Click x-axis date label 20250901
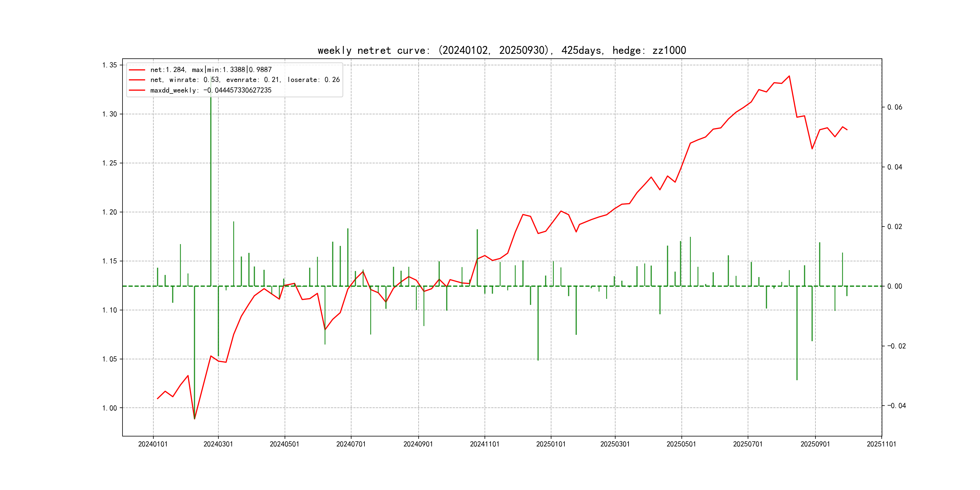 [x=815, y=444]
